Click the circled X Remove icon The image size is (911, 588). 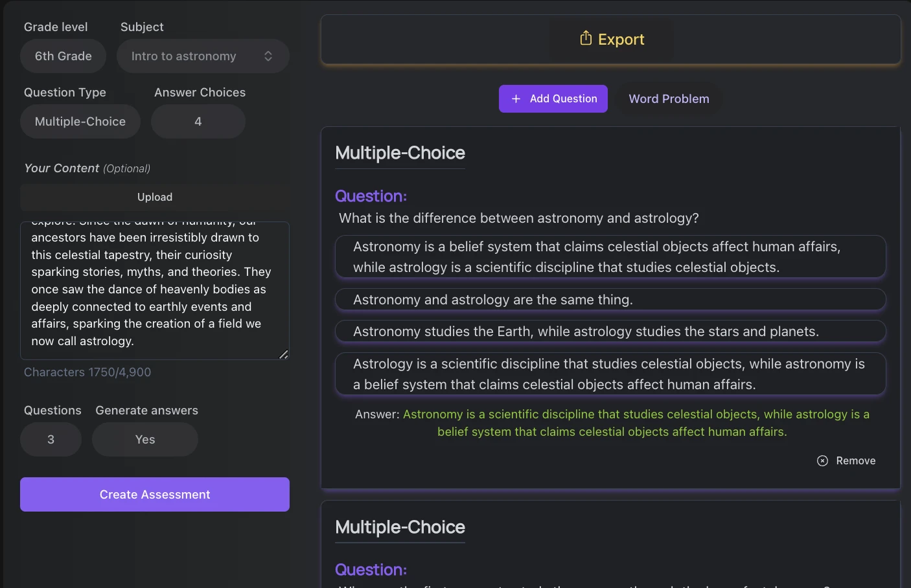coord(822,460)
